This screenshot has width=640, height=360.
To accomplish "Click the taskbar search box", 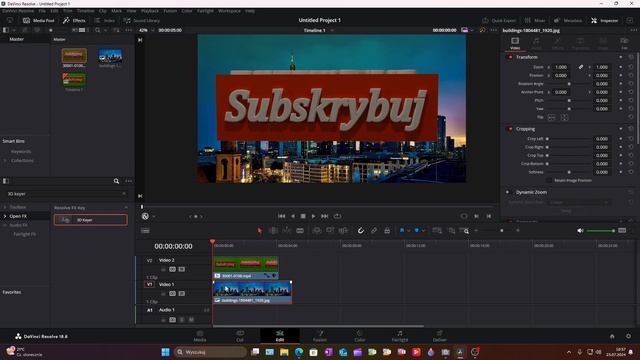I will 211,352.
